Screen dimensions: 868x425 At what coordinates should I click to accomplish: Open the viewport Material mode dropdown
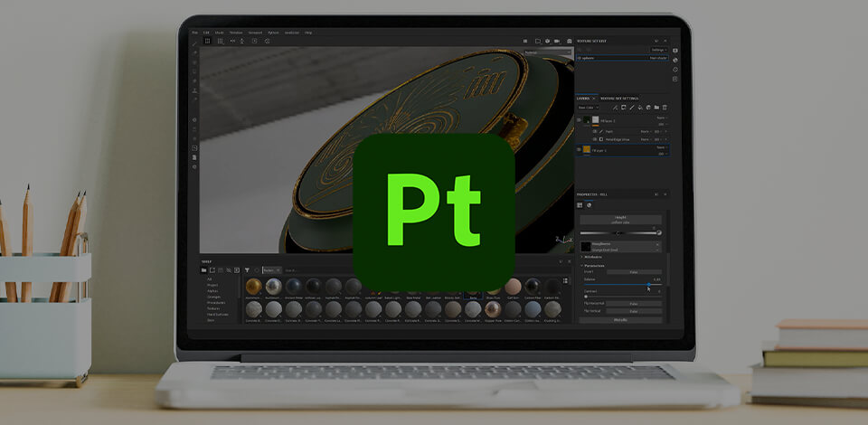pyautogui.click(x=548, y=52)
